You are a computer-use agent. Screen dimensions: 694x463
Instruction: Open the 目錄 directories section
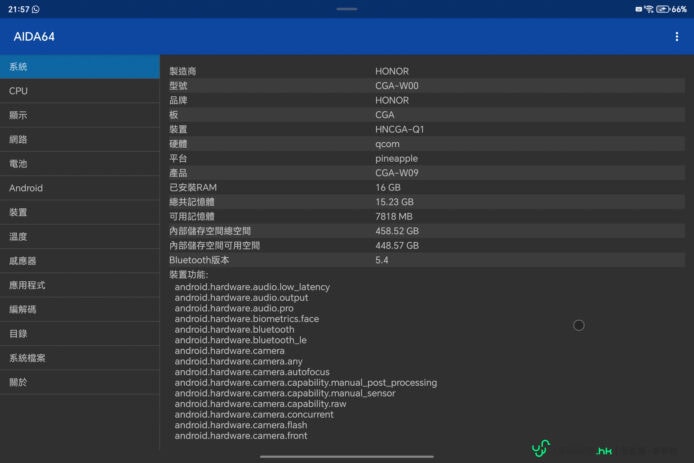coord(80,334)
